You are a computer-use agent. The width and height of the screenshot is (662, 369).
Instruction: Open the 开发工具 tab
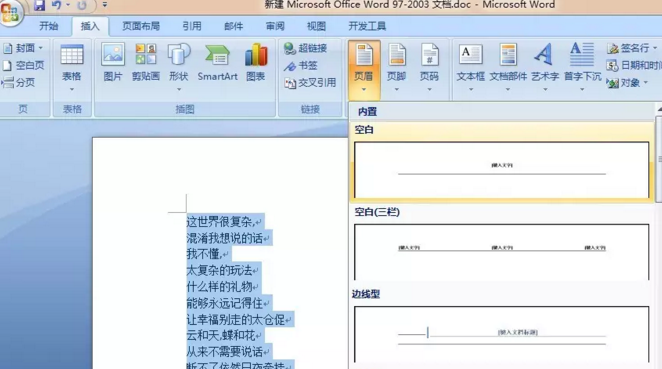[x=367, y=26]
